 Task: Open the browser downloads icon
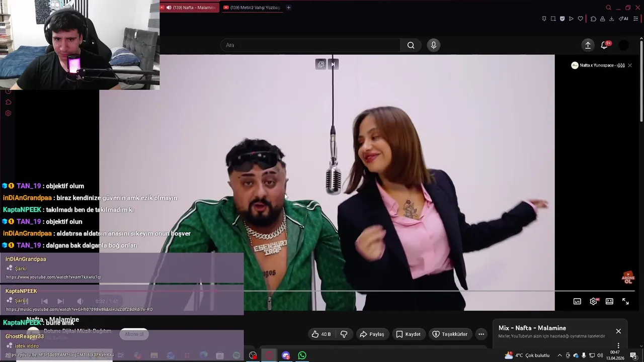pos(611,19)
